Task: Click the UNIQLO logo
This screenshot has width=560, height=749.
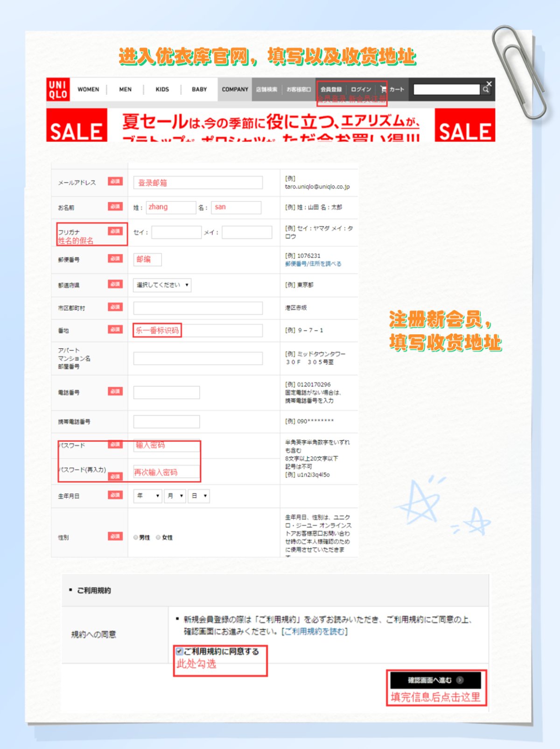Action: coord(58,89)
